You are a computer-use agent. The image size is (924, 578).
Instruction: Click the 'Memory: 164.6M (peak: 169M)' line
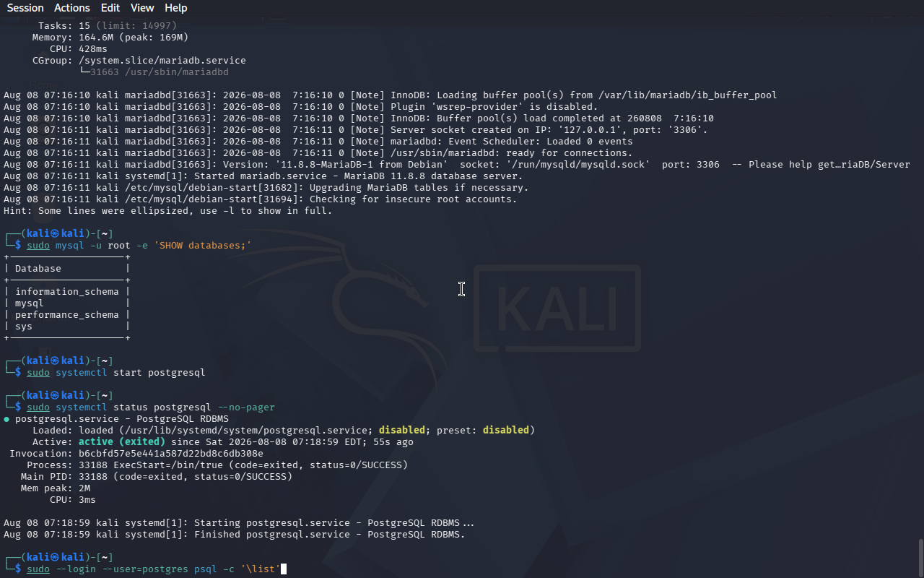coord(110,38)
